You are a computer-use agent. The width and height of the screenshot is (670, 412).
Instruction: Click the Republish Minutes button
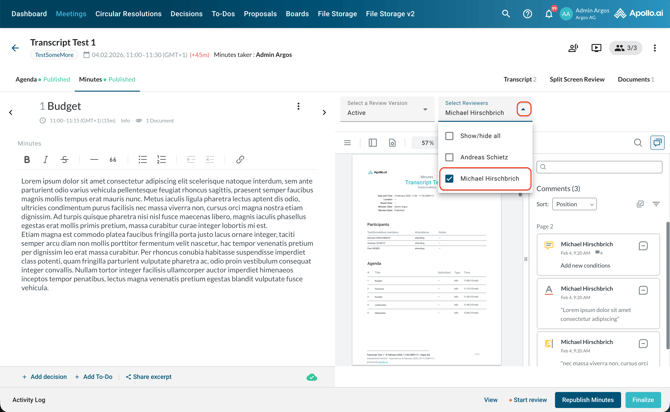(x=587, y=400)
